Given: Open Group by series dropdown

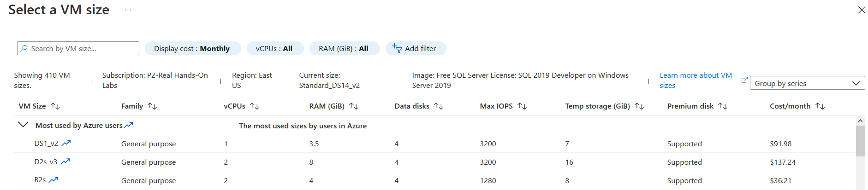Looking at the screenshot, I should [807, 83].
